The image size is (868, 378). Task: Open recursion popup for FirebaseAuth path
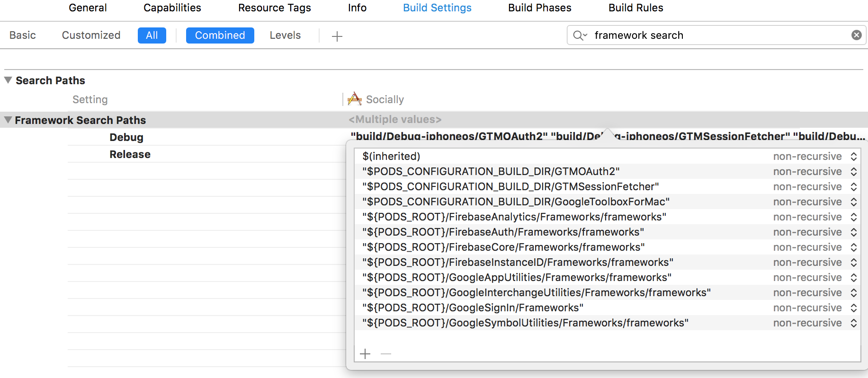(x=853, y=232)
